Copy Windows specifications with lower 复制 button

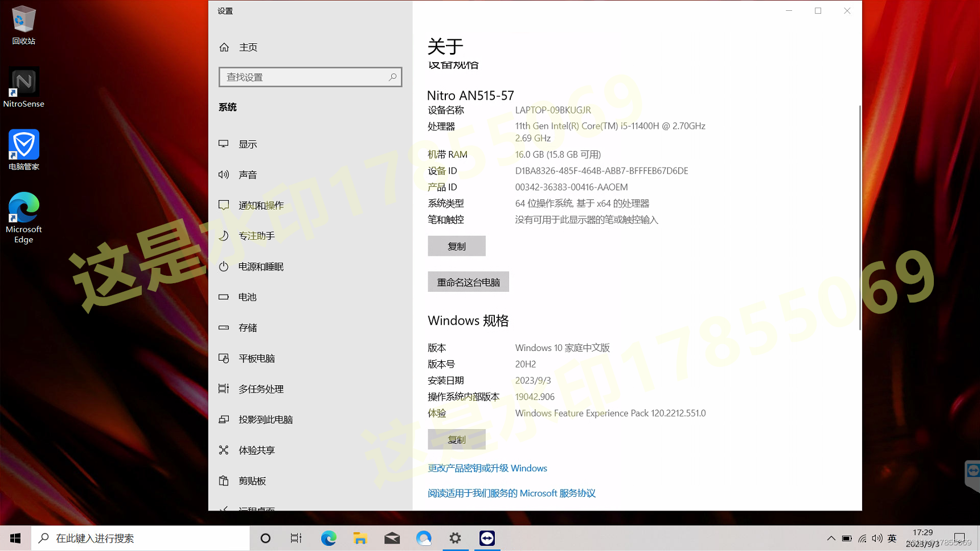point(457,439)
